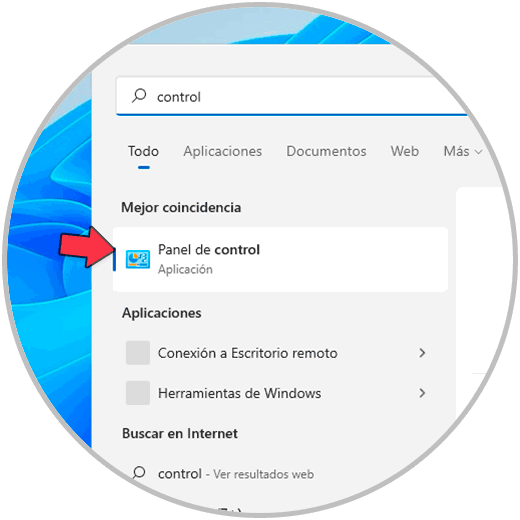Click the Mejor coincidencia heading
Image resolution: width=520 pixels, height=520 pixels.
click(x=181, y=207)
